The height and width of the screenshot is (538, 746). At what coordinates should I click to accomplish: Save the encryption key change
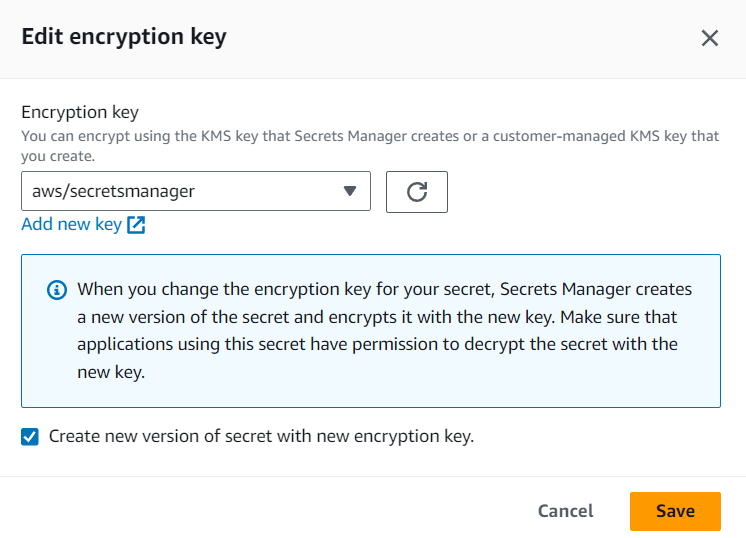(675, 511)
